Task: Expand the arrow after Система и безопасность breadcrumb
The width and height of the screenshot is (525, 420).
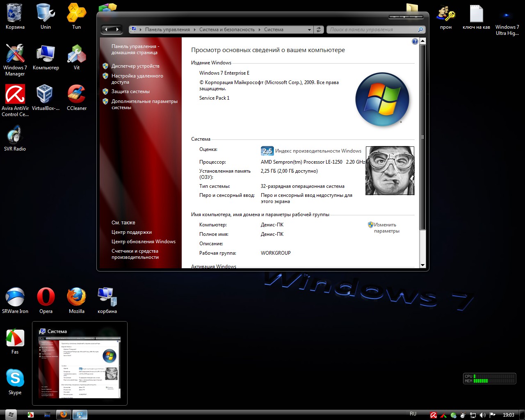Action: [259, 30]
